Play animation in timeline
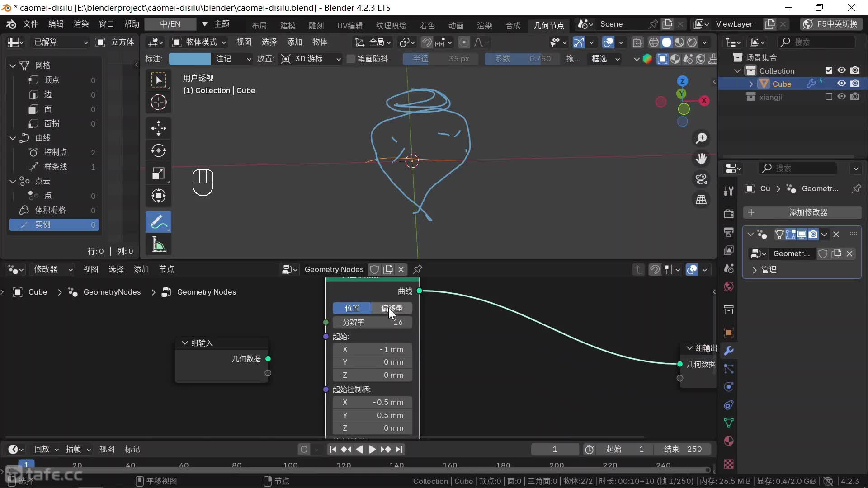The height and width of the screenshot is (488, 868). [372, 449]
